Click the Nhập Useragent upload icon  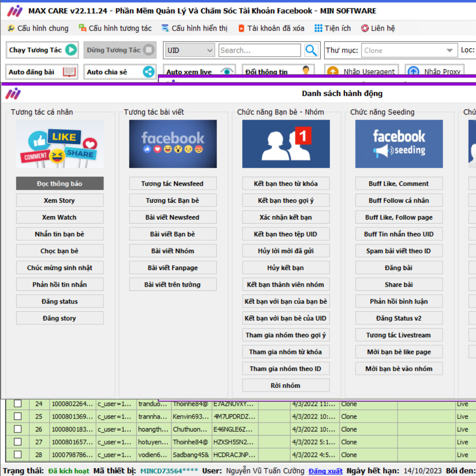point(332,71)
